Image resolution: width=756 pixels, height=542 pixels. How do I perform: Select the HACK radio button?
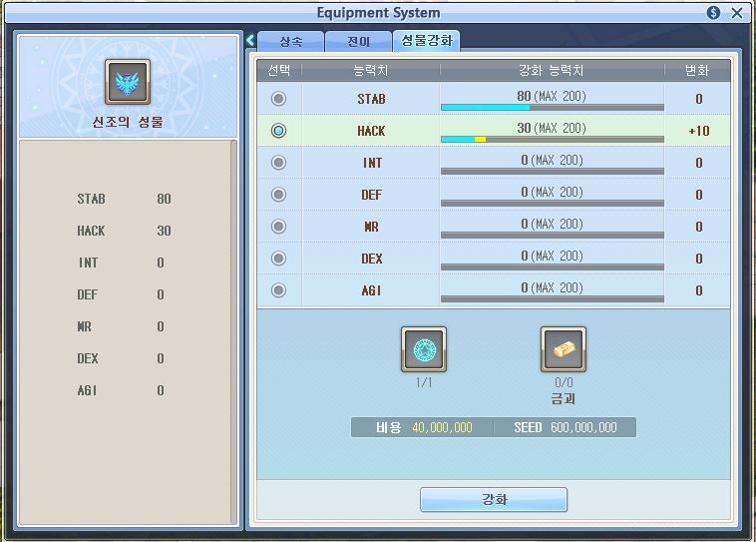[278, 131]
